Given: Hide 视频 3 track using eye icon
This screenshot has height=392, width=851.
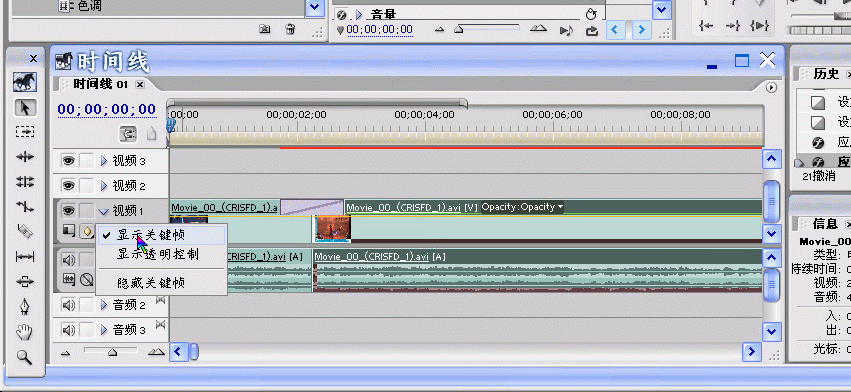Looking at the screenshot, I should 68,161.
